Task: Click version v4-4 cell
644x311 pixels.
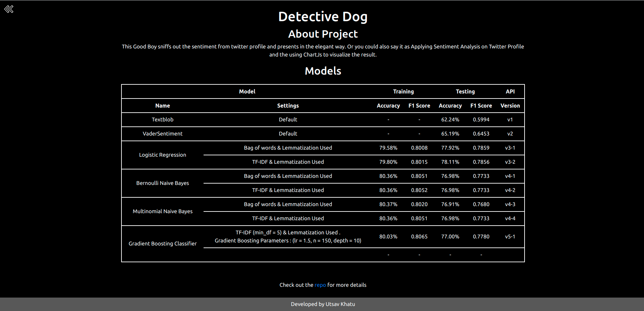Action: click(510, 218)
